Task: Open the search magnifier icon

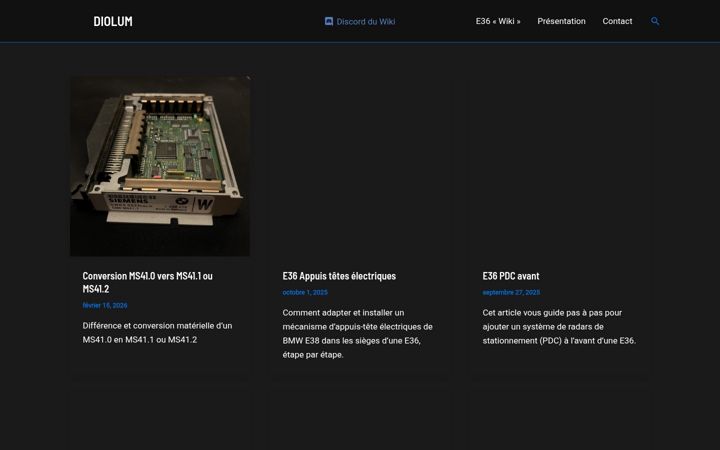Action: pyautogui.click(x=655, y=21)
